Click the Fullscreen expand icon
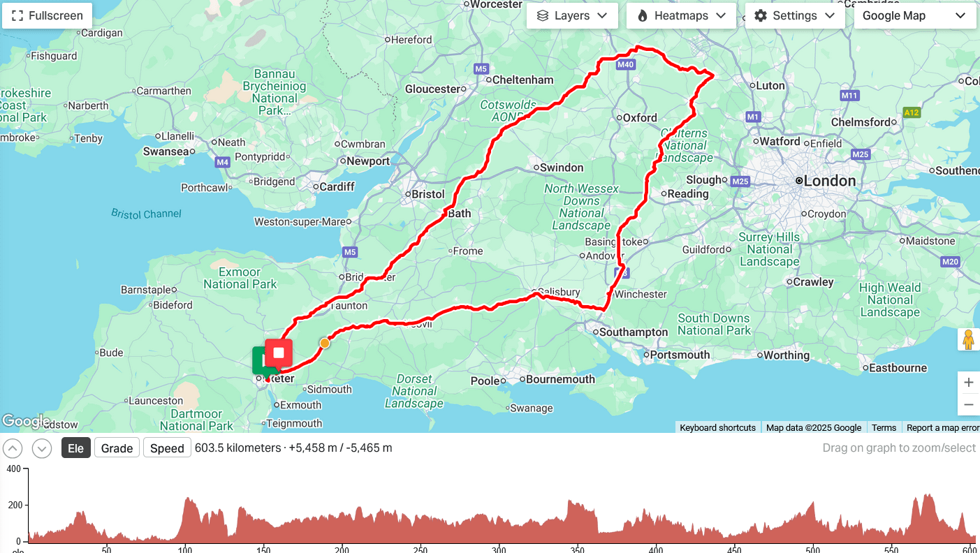Image resolution: width=980 pixels, height=553 pixels. click(x=17, y=15)
